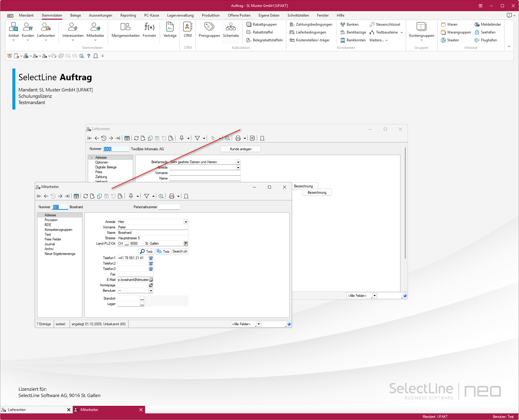This screenshot has height=420, width=519.
Task: Open Alle Felder dropdown in Mitarbeiter status bar
Action: pos(259,324)
